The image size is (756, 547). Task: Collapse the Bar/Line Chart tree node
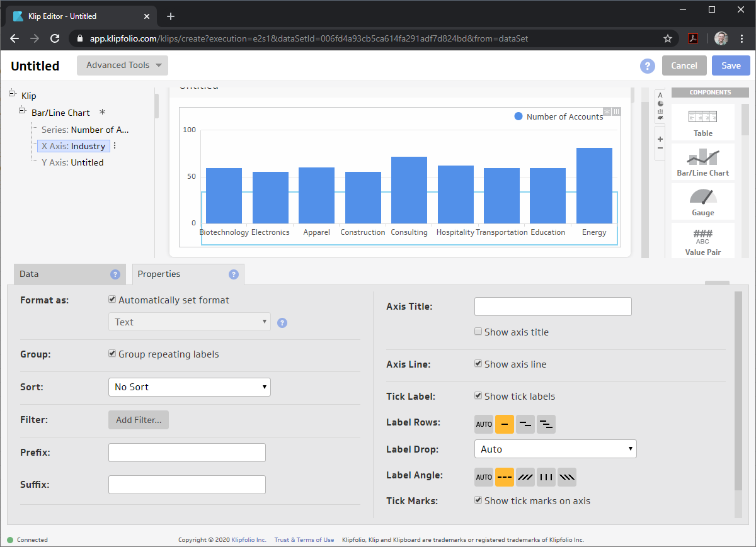22,111
